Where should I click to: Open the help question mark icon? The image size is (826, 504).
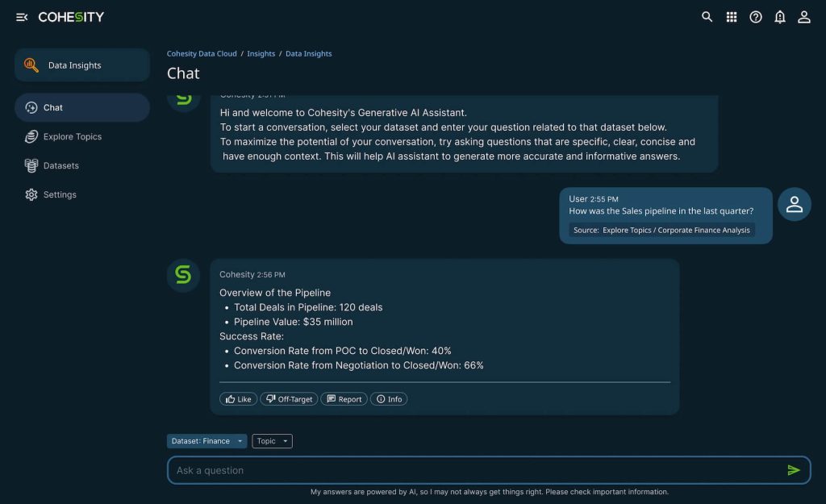pyautogui.click(x=756, y=17)
